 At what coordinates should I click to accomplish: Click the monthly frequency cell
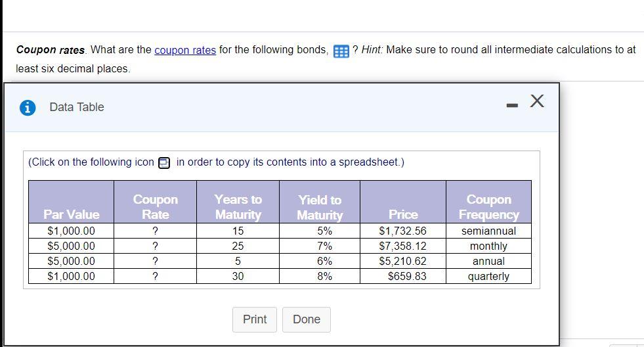point(489,246)
